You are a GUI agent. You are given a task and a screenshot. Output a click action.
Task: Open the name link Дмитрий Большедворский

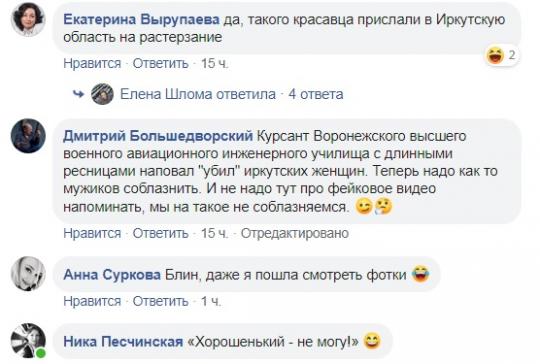click(x=158, y=136)
